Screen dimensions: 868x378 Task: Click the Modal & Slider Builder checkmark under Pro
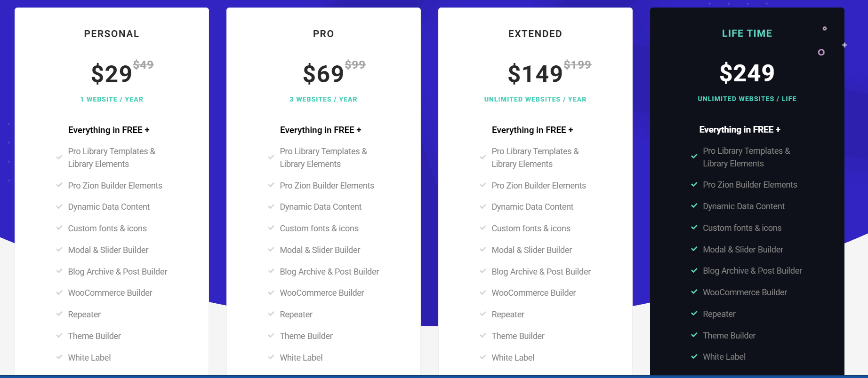click(271, 250)
